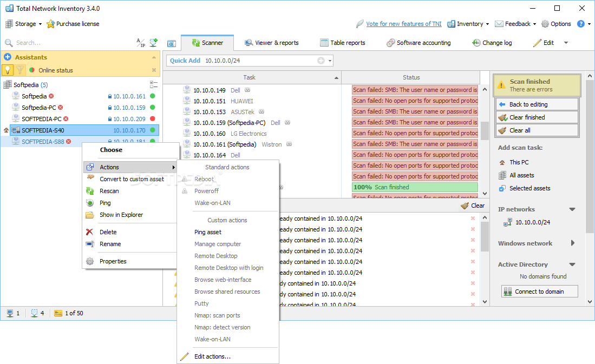Select Softpedia asset at 10.10.0.161

[x=83, y=96]
